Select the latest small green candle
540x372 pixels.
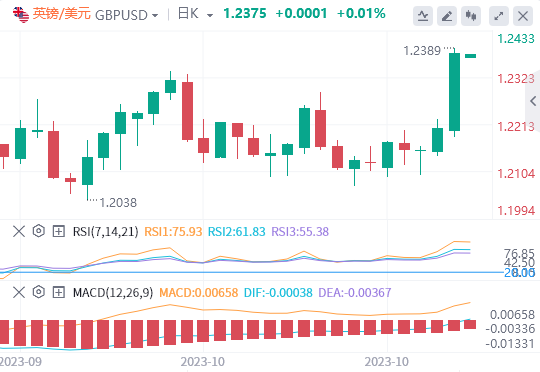tap(470, 56)
